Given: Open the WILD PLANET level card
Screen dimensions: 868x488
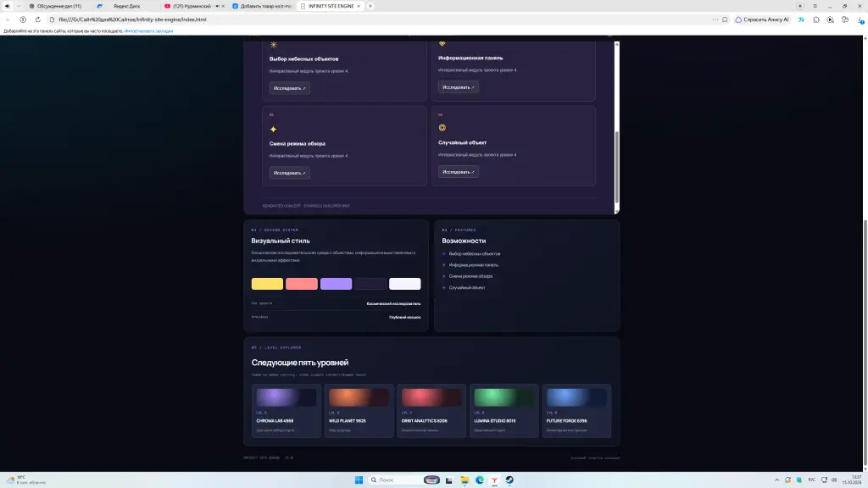Looking at the screenshot, I should 359,411.
